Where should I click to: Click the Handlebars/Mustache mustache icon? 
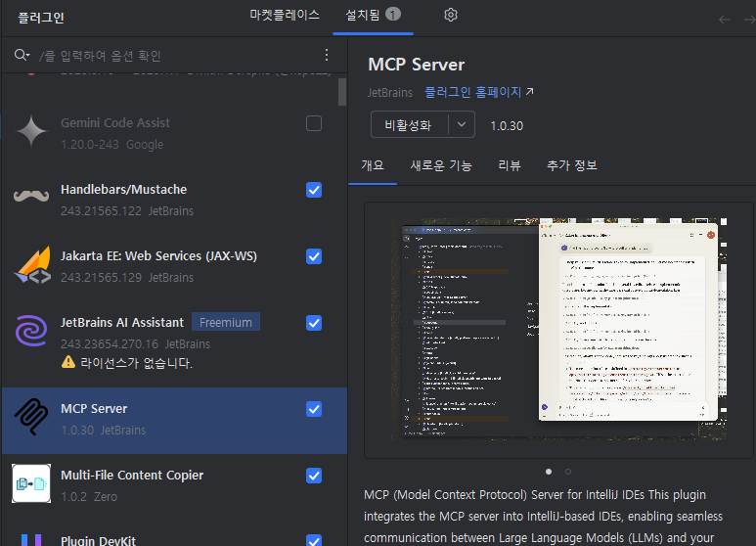point(31,196)
